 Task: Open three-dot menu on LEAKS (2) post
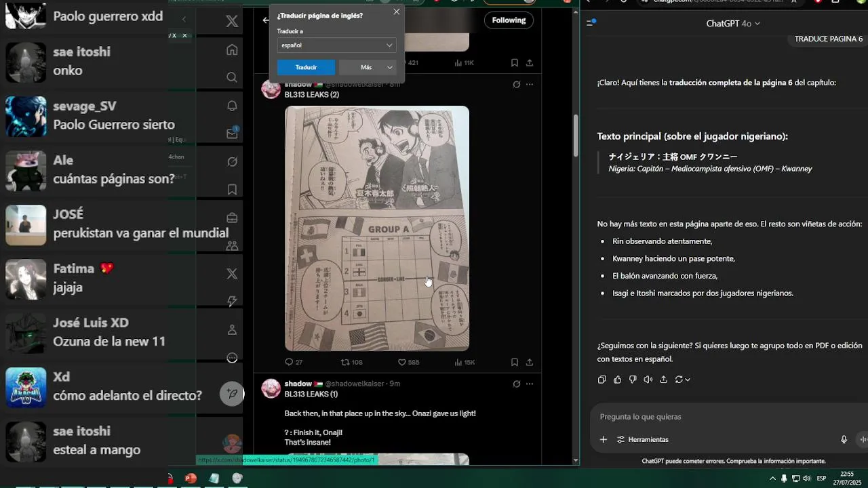click(x=530, y=84)
